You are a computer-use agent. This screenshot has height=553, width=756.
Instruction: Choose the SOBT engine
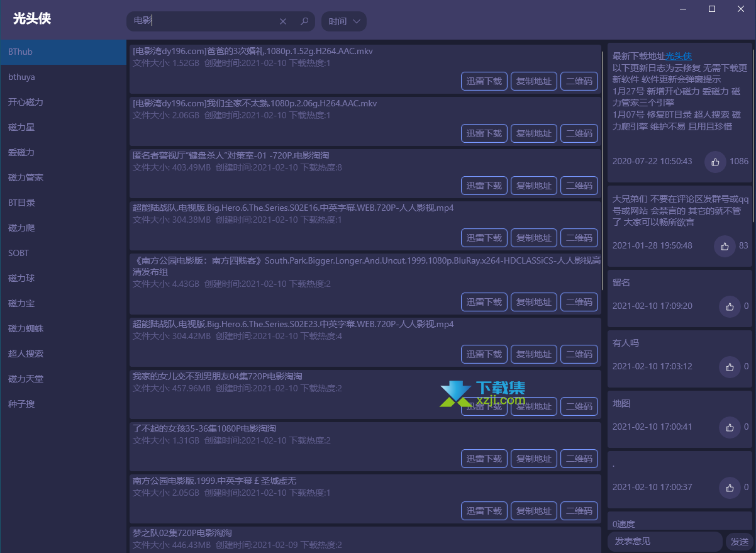coord(63,253)
